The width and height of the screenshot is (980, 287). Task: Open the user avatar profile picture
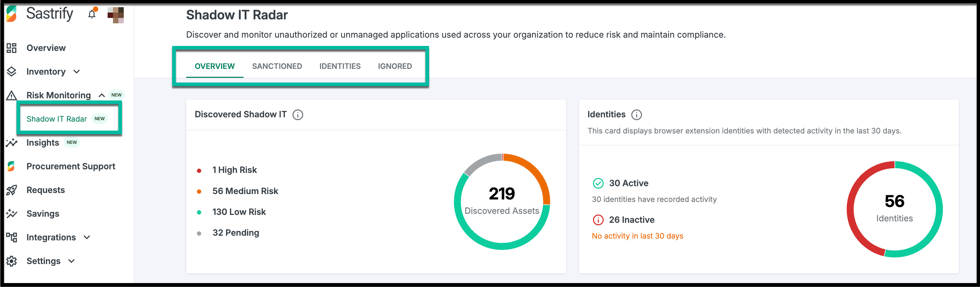pyautogui.click(x=116, y=15)
